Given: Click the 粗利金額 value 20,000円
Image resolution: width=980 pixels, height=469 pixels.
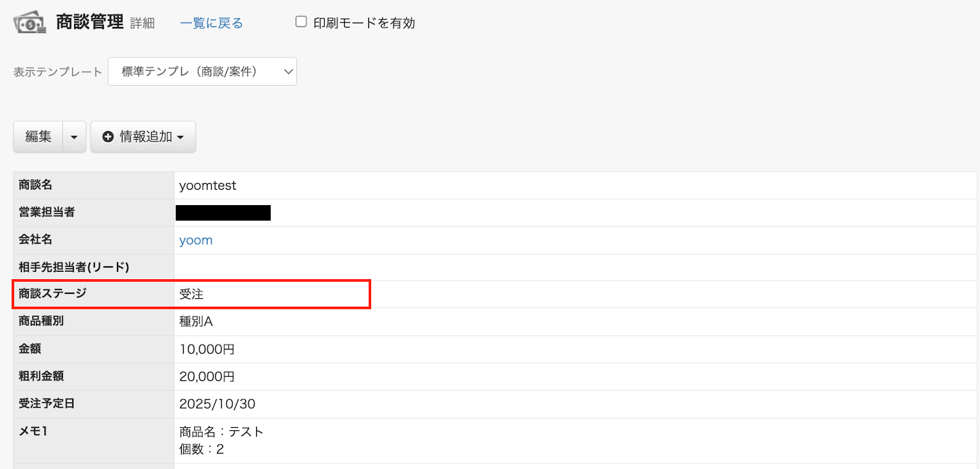Looking at the screenshot, I should pos(206,377).
